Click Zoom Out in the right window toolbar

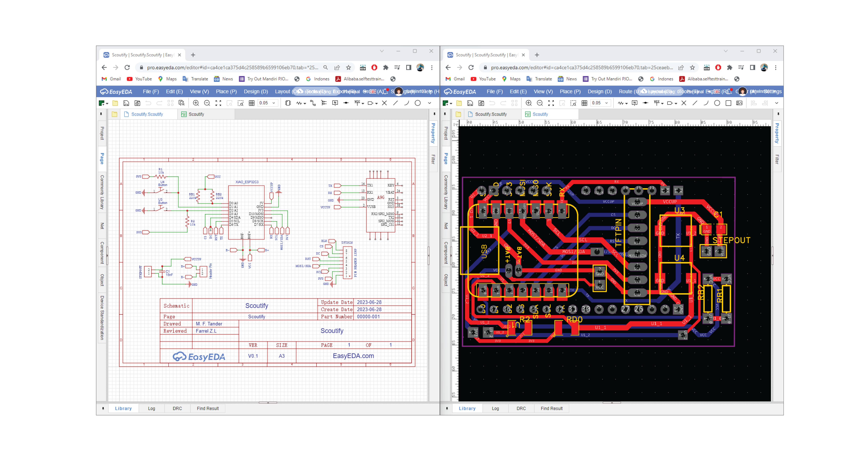pyautogui.click(x=540, y=103)
